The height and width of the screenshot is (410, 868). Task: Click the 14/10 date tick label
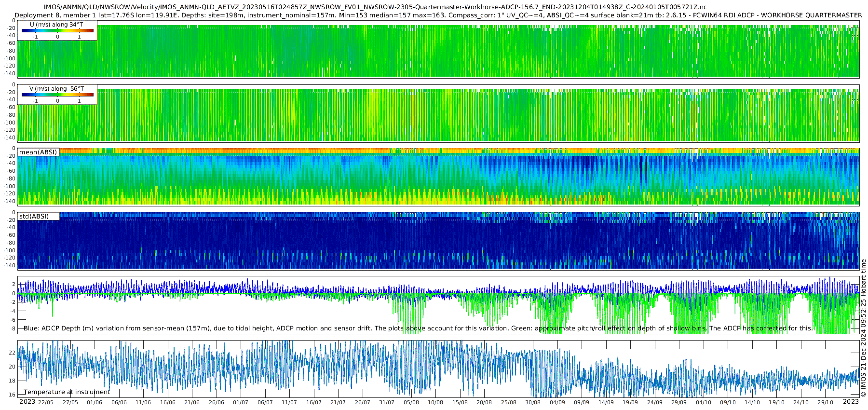(x=752, y=402)
